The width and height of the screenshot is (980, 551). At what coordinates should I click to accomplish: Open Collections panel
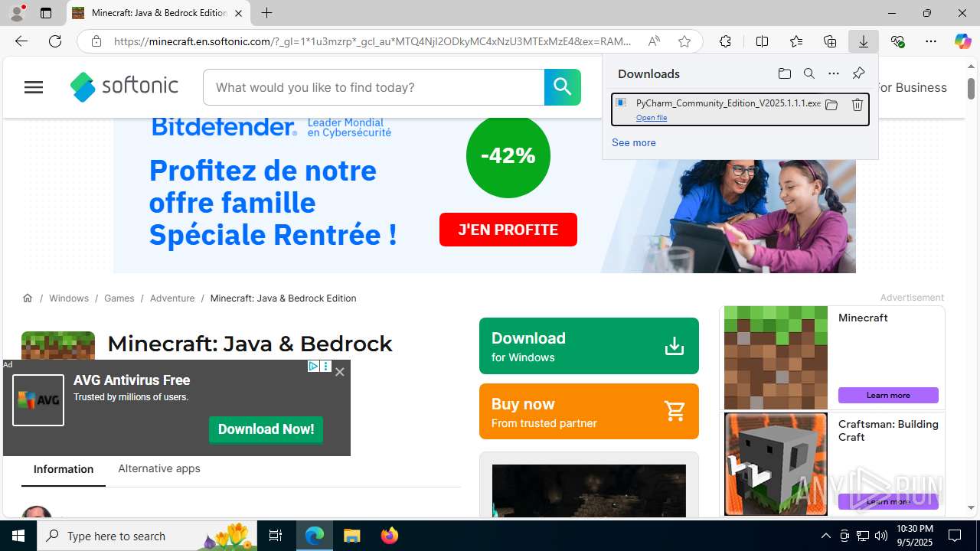[x=830, y=41]
